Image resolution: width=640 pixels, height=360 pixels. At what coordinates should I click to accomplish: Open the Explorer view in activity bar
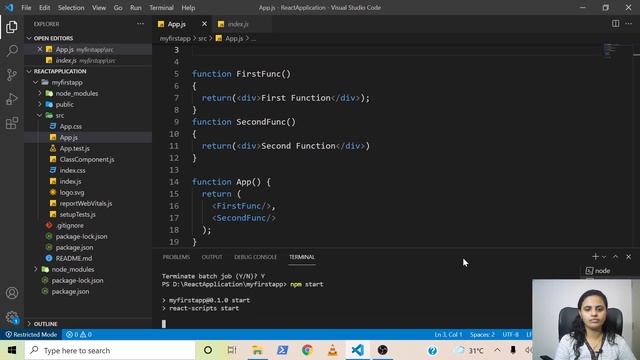click(x=12, y=27)
